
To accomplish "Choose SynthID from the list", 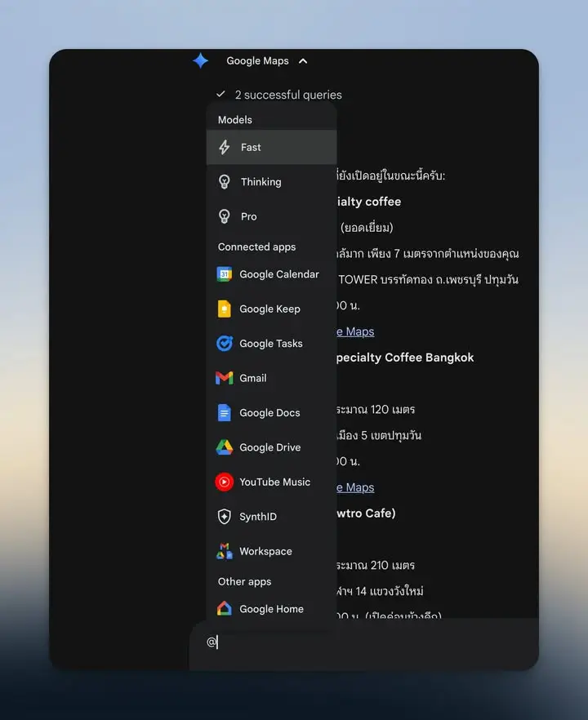I will pos(271,517).
